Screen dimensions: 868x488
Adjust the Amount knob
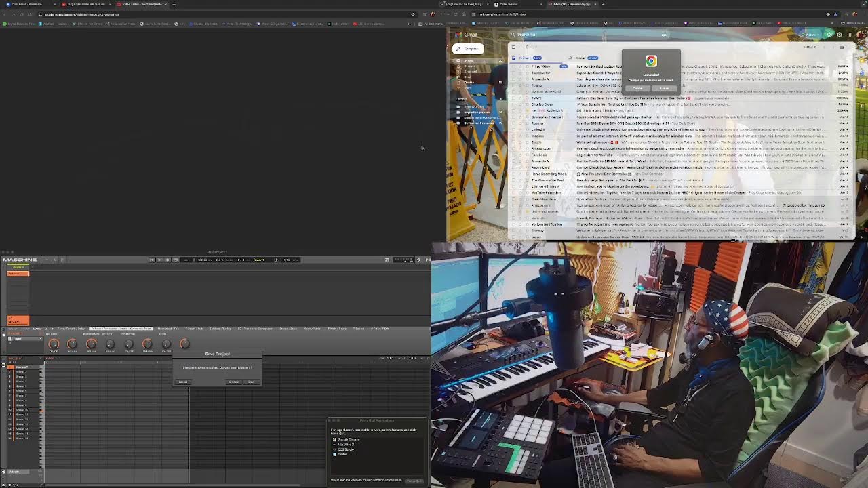110,344
